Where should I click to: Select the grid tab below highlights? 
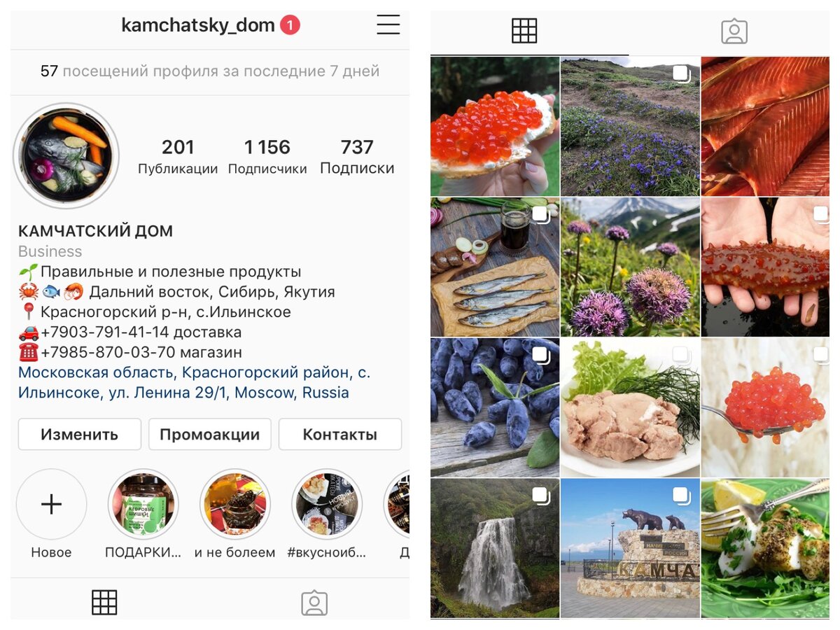(x=104, y=603)
